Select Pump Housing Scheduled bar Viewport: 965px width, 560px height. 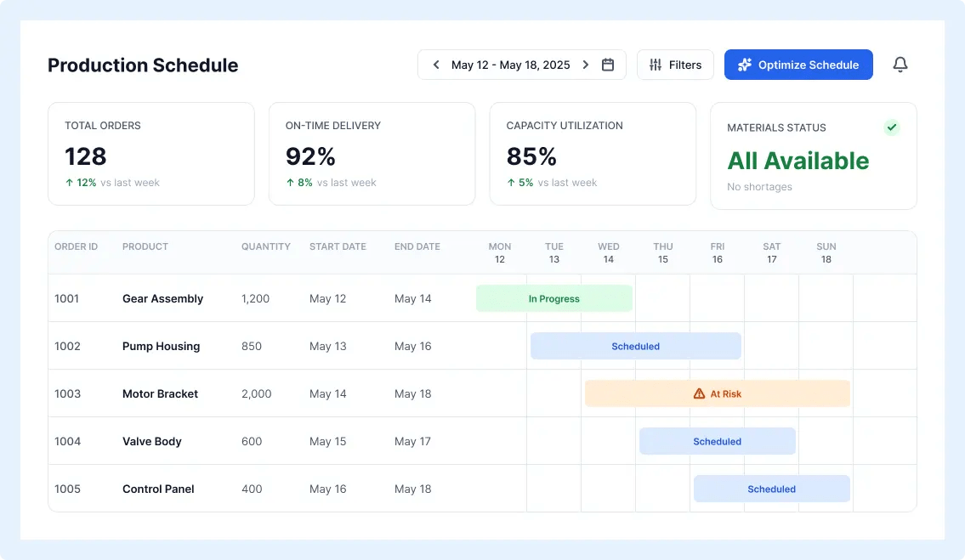tap(636, 347)
